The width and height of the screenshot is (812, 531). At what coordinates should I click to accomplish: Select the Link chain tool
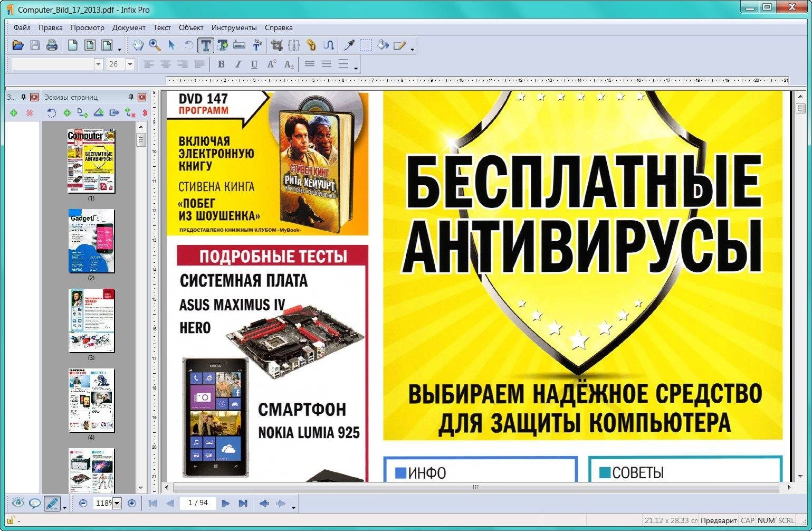pos(311,45)
